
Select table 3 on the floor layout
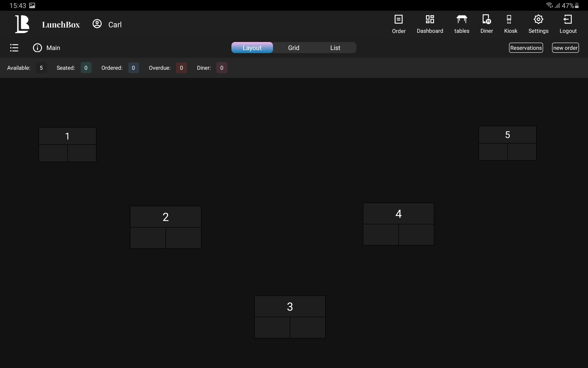point(290,317)
